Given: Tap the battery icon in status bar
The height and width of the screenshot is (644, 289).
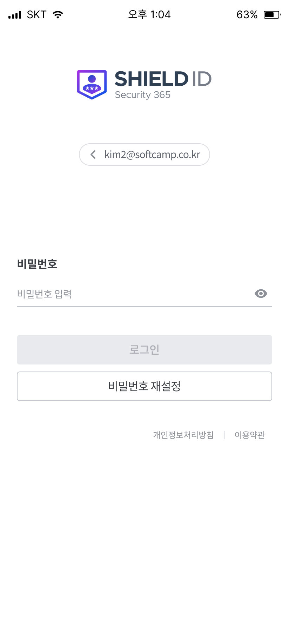Looking at the screenshot, I should coord(271,15).
